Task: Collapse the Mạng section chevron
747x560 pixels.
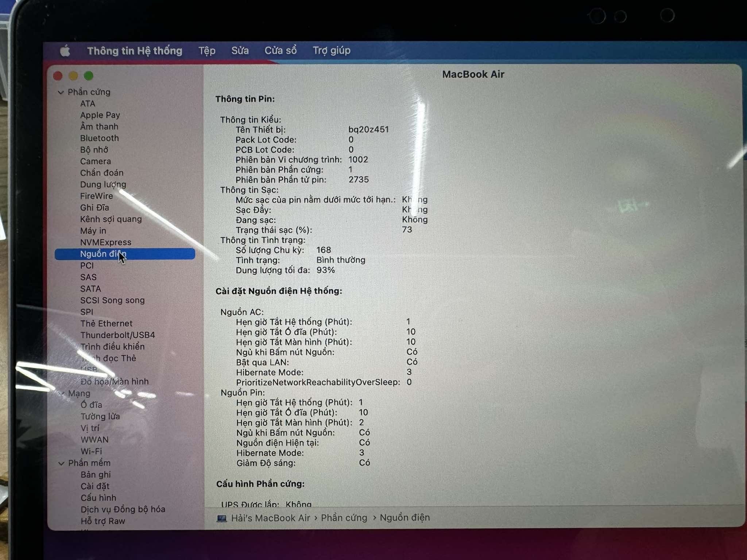Action: (62, 394)
